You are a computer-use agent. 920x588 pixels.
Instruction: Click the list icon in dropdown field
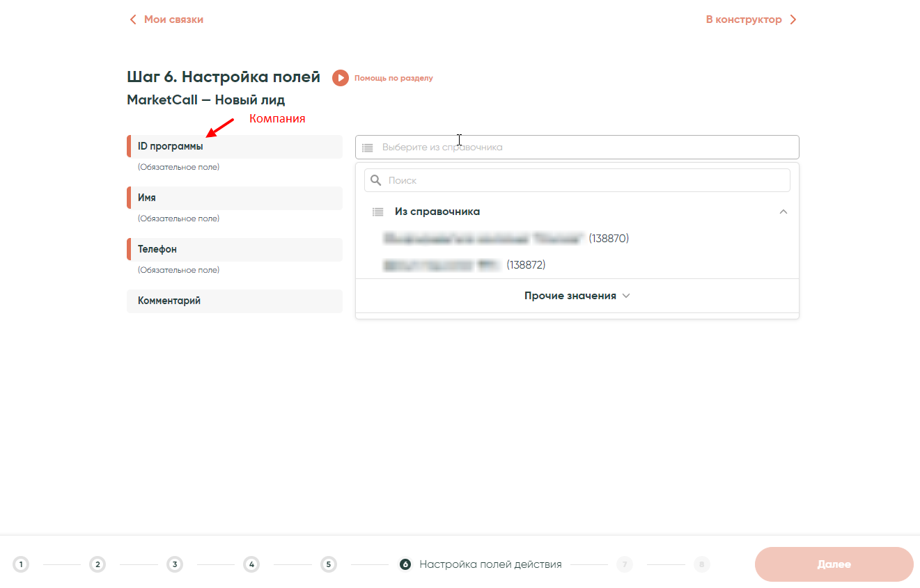pyautogui.click(x=368, y=148)
